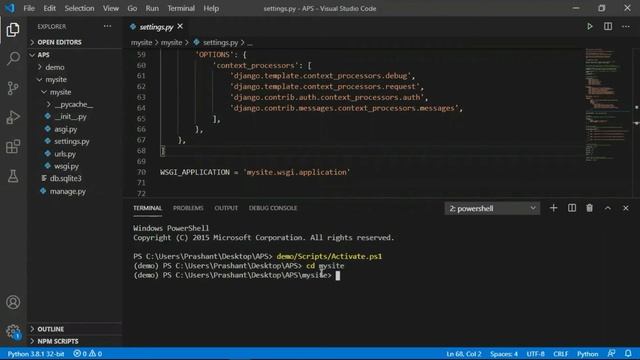Open Source Control view icon

[x=13, y=88]
